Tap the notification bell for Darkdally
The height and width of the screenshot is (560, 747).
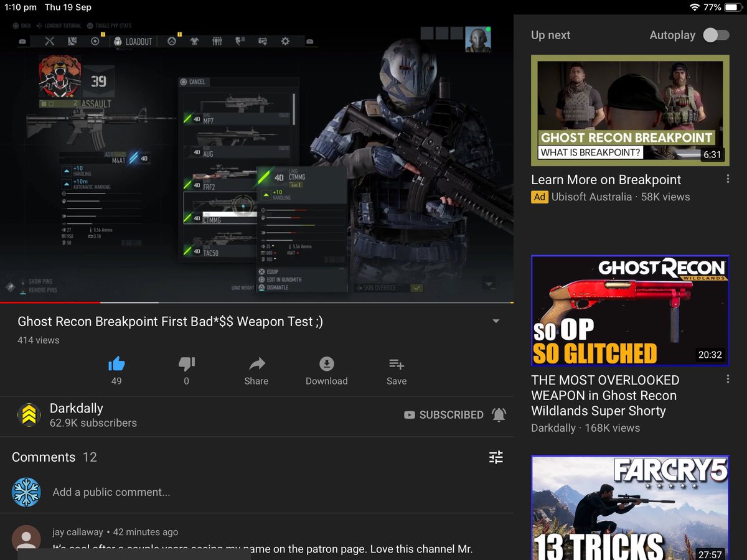point(499,414)
